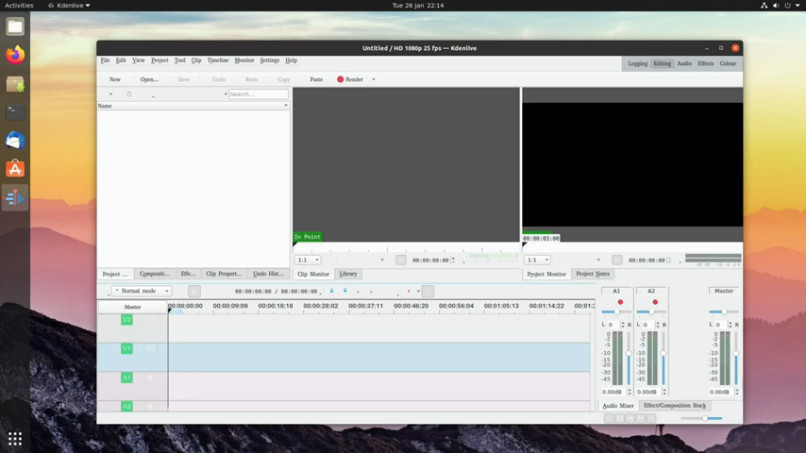Open the Normal mode dropdown
This screenshot has width=806, height=453.
pyautogui.click(x=141, y=291)
